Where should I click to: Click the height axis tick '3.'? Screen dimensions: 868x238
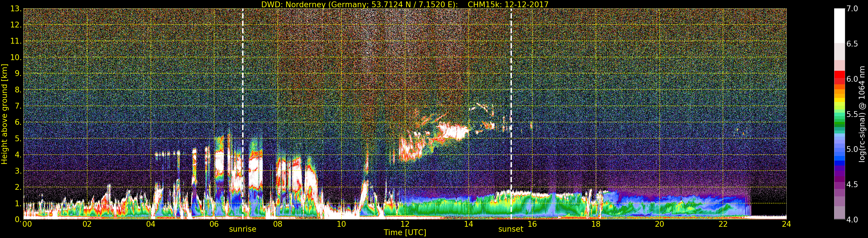(18, 171)
